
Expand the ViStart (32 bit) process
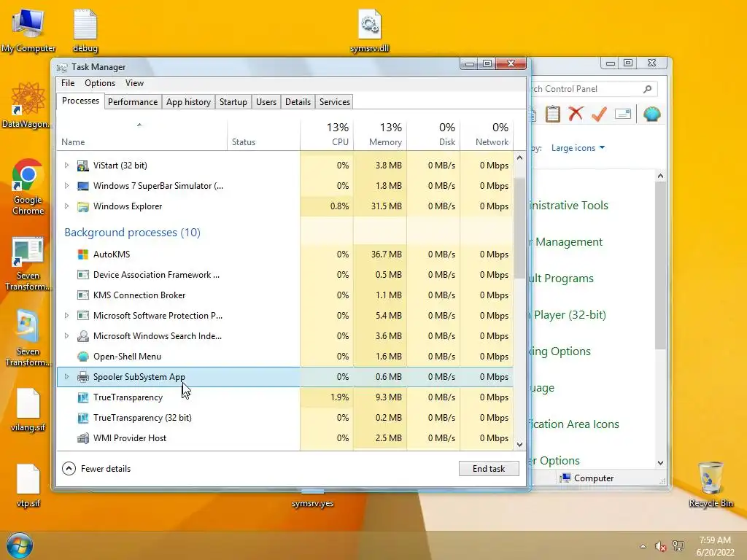[x=66, y=166]
